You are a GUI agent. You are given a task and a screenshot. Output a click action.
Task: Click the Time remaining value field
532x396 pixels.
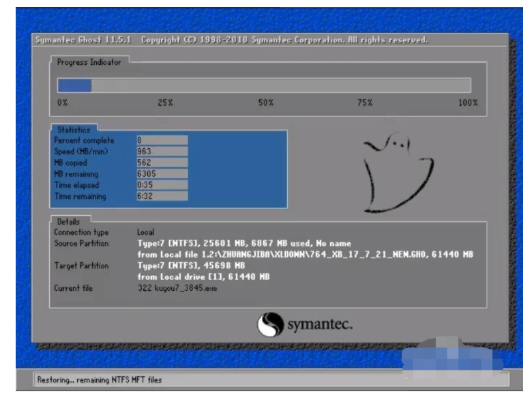[162, 197]
